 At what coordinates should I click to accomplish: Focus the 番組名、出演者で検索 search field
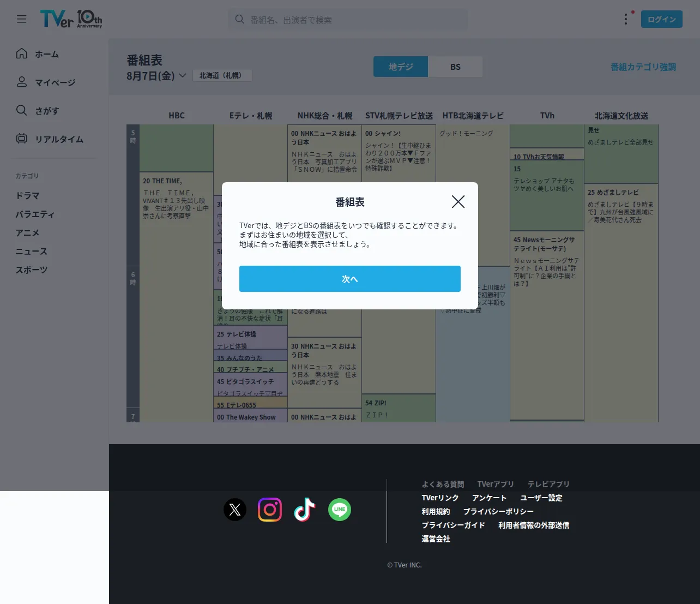pyautogui.click(x=348, y=20)
